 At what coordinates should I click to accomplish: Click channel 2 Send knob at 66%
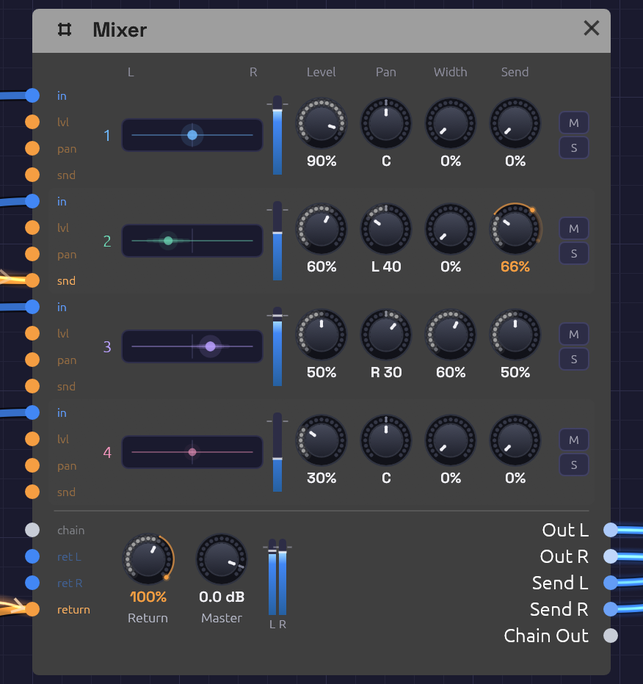point(515,229)
